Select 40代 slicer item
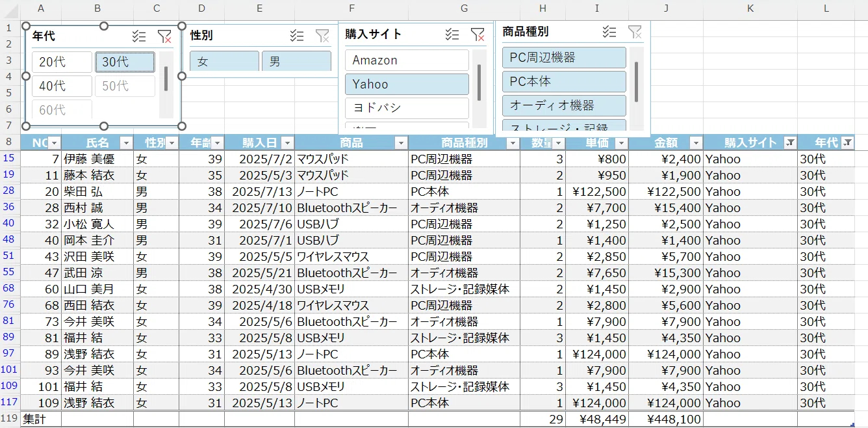 coord(62,86)
